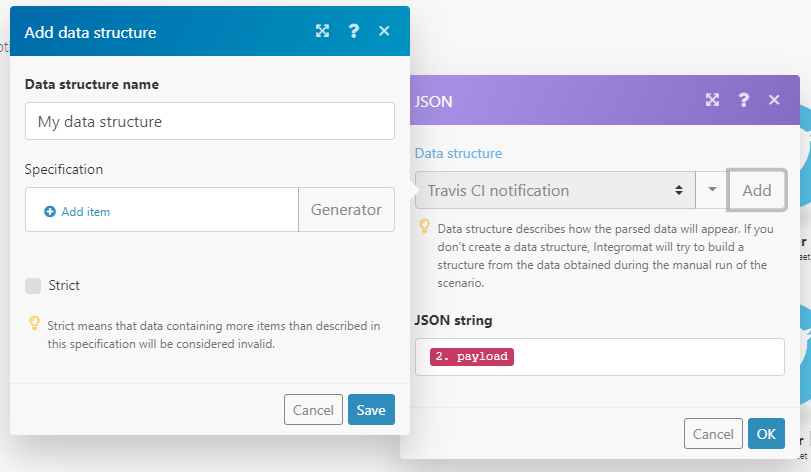Viewport: 811px width, 472px height.
Task: Open help for the JSON dialog
Action: tap(744, 100)
